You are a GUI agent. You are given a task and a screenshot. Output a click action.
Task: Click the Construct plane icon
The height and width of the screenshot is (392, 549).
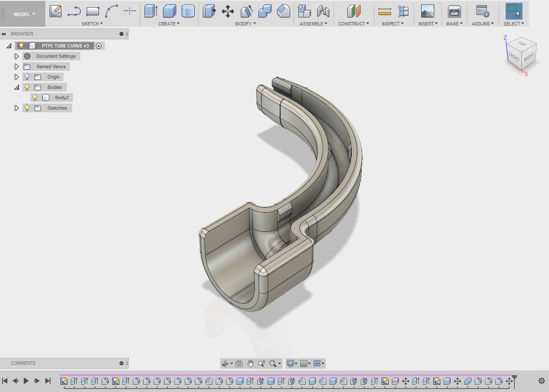pyautogui.click(x=353, y=11)
